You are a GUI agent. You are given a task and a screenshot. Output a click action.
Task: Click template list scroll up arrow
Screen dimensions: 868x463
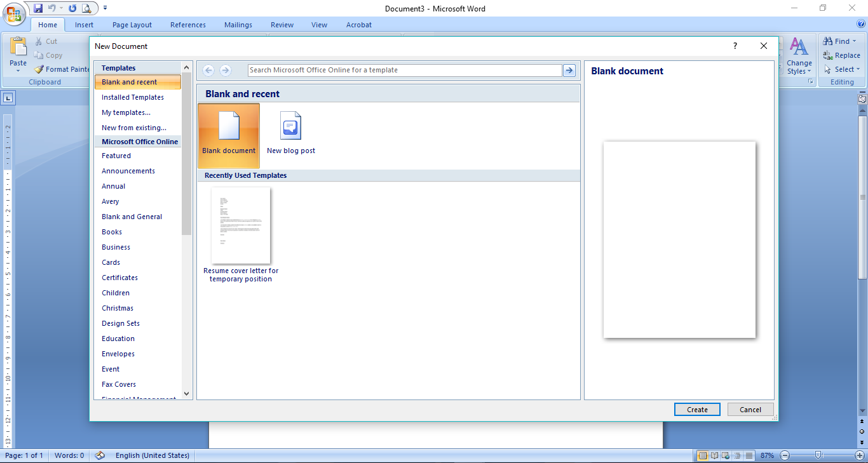tap(187, 67)
